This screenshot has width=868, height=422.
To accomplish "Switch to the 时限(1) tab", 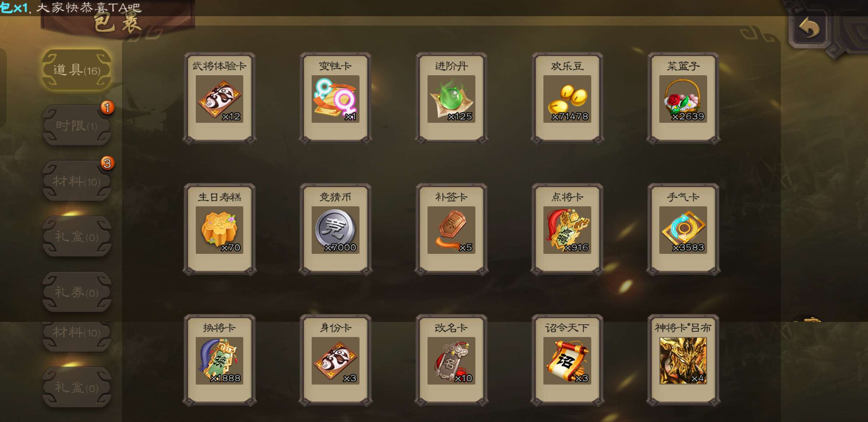I will click(x=77, y=125).
